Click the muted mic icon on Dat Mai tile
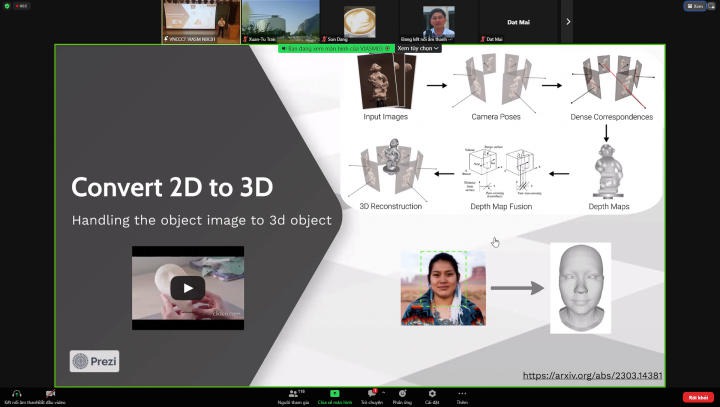Image resolution: width=720 pixels, height=407 pixels. click(x=483, y=39)
